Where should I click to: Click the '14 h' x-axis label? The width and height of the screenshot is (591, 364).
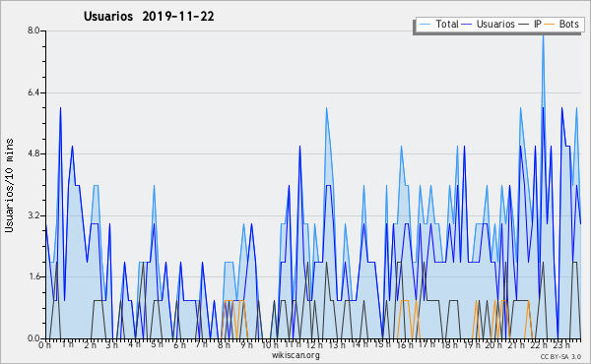(360, 344)
